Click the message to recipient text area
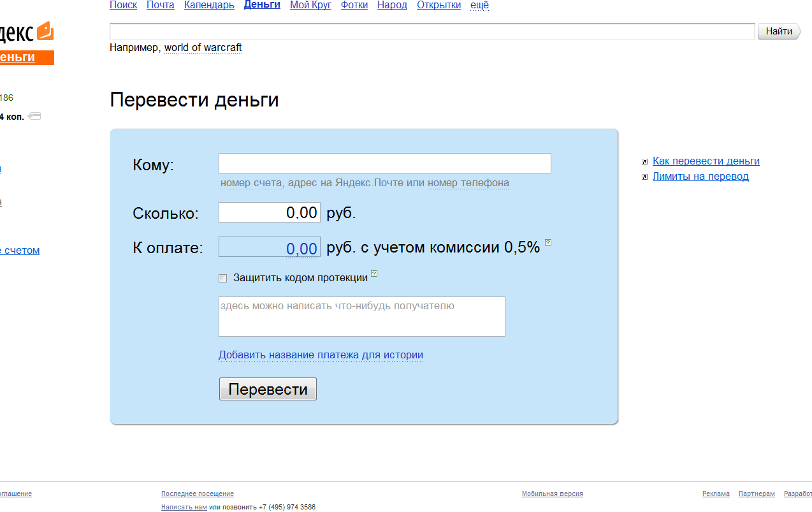This screenshot has width=812, height=512. tap(362, 316)
